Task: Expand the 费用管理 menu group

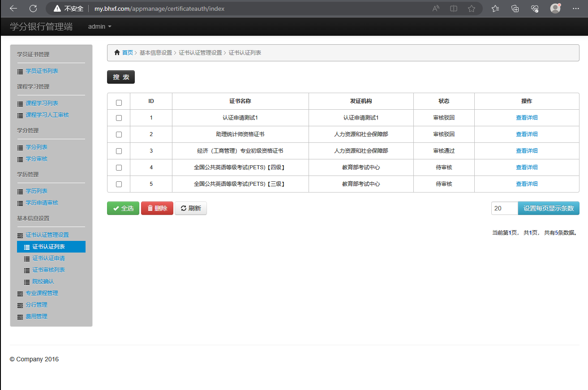Action: 36,317
